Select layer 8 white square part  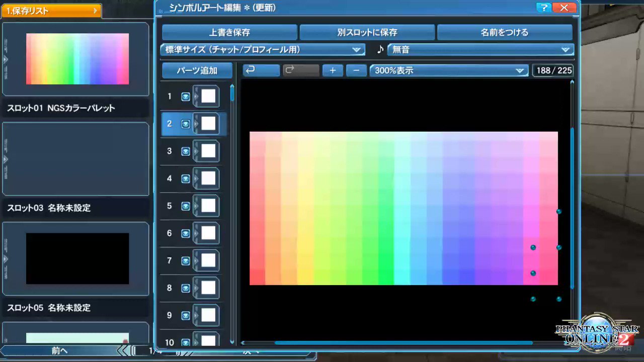(208, 288)
